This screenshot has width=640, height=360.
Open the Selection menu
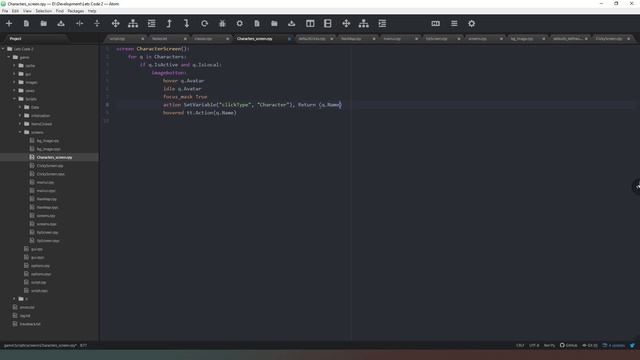pos(43,11)
